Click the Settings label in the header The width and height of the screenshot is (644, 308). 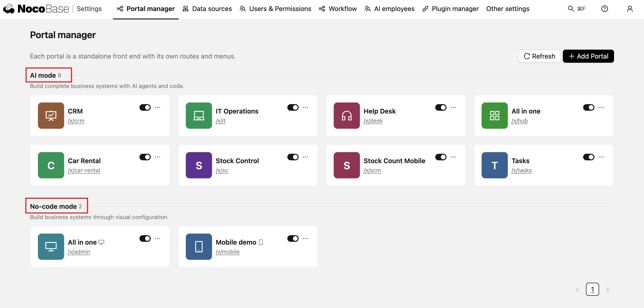[89, 9]
